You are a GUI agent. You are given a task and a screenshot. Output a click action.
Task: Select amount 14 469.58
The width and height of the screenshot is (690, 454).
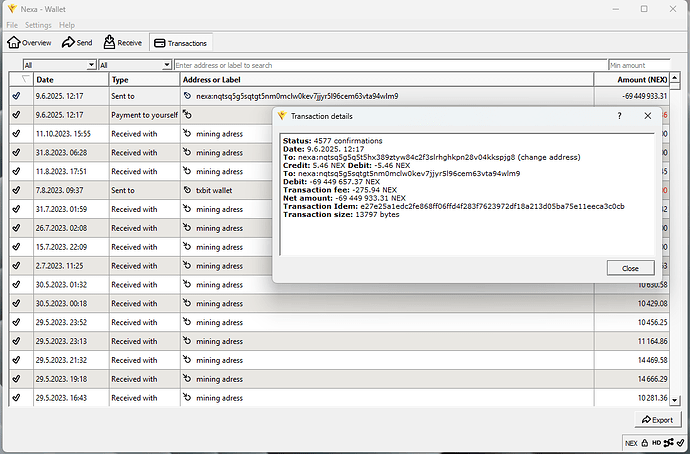pyautogui.click(x=653, y=360)
